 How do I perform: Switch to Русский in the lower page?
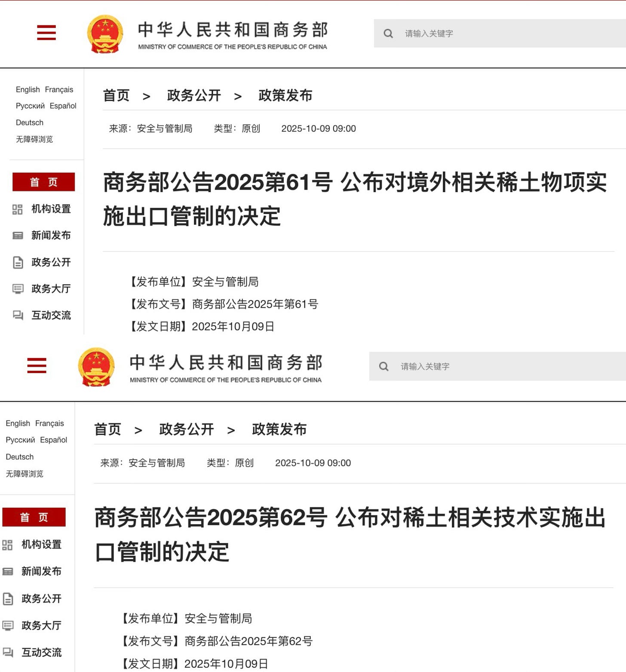(x=21, y=440)
